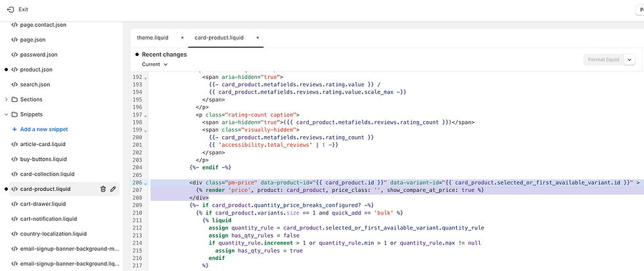Click the Exit text label
The width and height of the screenshot is (644, 271).
coord(24,9)
